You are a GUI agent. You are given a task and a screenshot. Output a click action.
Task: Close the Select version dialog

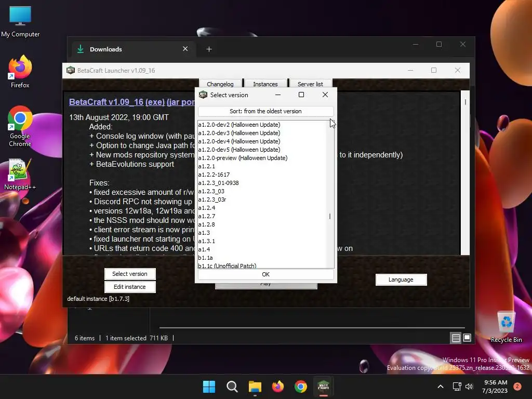tap(325, 95)
